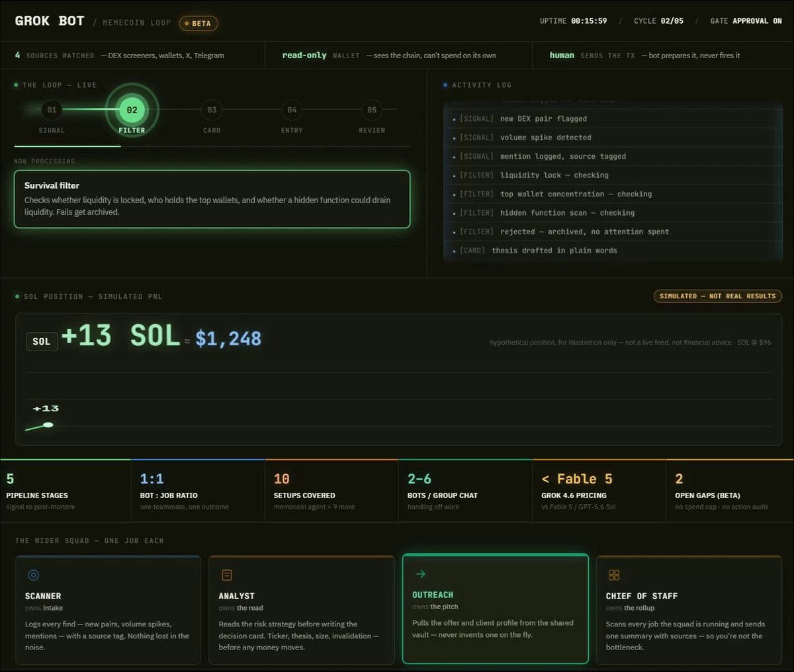This screenshot has width=794, height=672.
Task: Open the Scanner squad card
Action: (108, 610)
